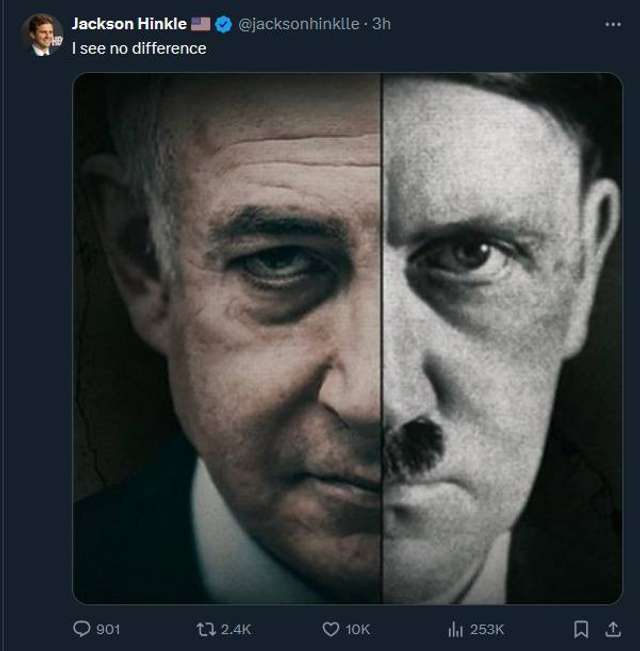Click the Jackson Hinkle display name

point(129,24)
